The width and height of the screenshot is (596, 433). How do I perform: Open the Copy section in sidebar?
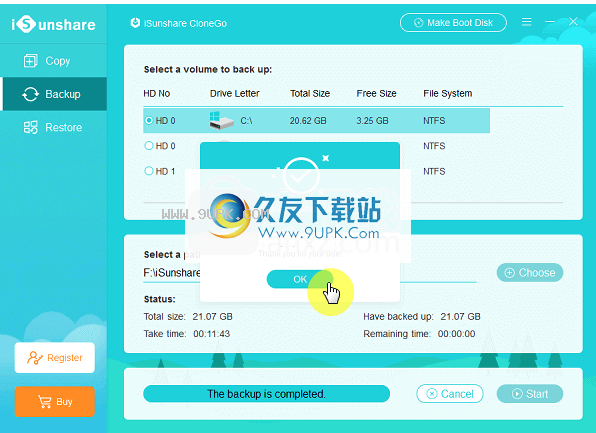53,61
